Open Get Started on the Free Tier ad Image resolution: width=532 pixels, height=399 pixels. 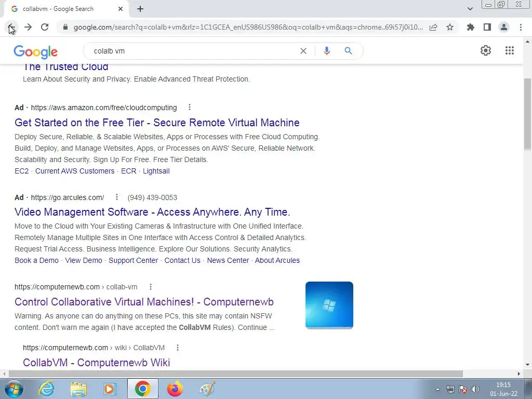click(x=157, y=123)
